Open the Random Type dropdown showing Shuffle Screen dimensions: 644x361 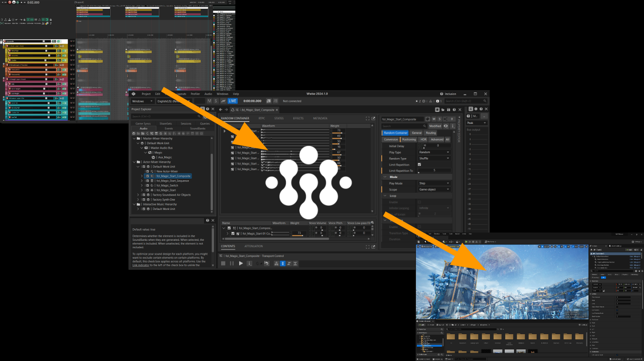point(434,159)
